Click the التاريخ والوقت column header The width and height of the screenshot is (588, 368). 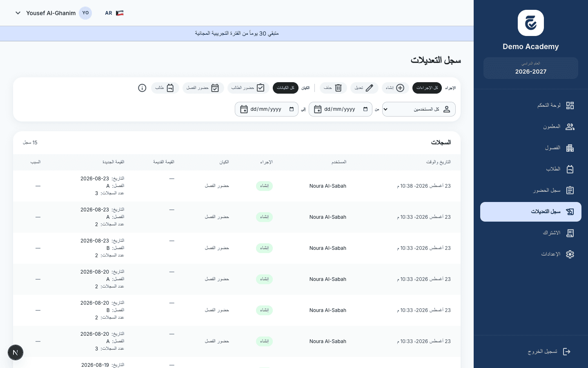point(439,162)
